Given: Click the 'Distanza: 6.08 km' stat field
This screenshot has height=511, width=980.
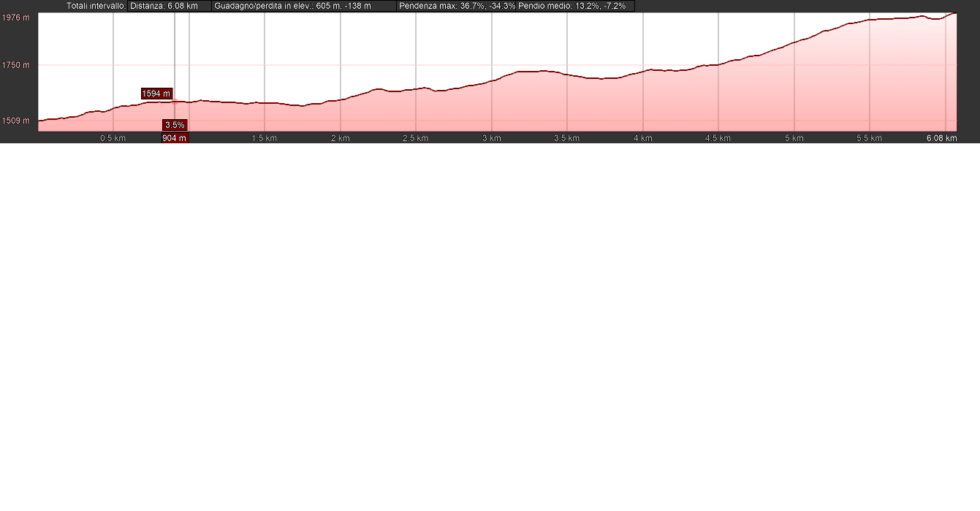Looking at the screenshot, I should 169,6.
